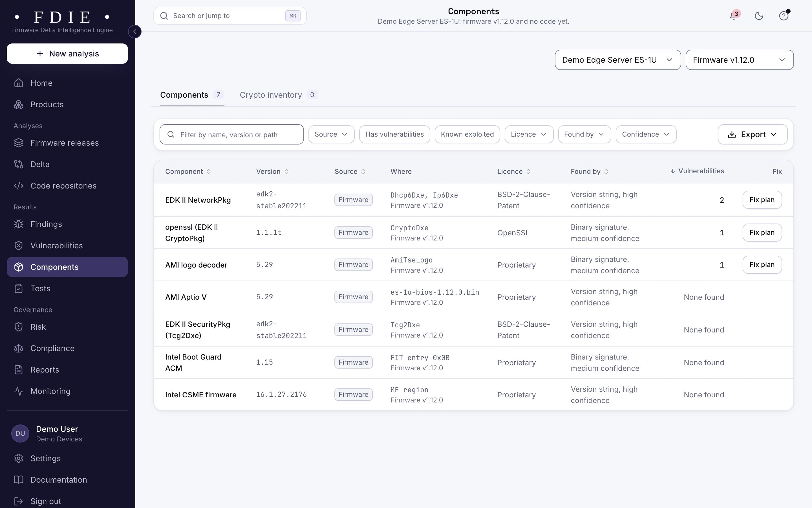Toggle the Has vulnerabilities filter
This screenshot has height=508, width=812.
394,134
